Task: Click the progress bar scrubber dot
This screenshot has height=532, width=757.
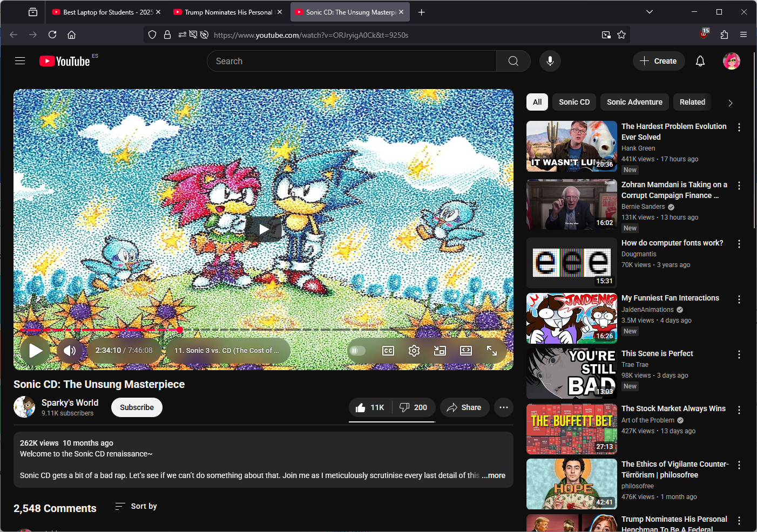Action: (x=180, y=329)
